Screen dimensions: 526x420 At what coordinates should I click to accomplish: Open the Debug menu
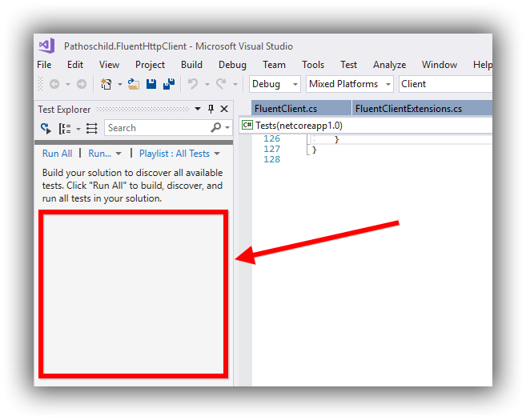[x=232, y=65]
